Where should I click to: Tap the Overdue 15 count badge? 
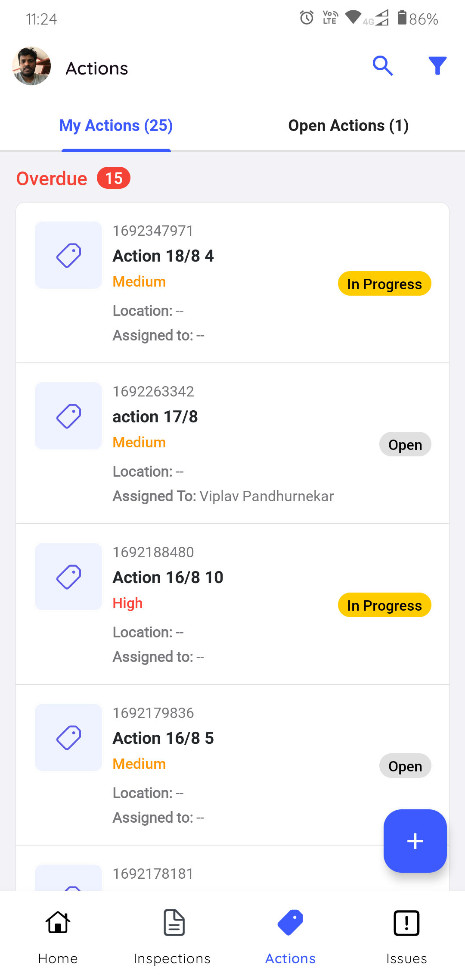coord(114,178)
